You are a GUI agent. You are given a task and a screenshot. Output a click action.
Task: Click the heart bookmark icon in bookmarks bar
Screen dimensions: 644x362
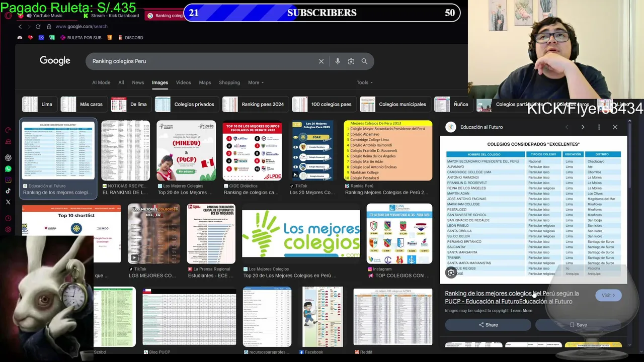(30, 38)
